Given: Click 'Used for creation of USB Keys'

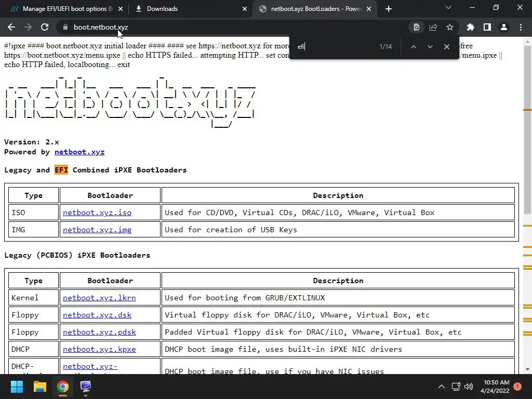Looking at the screenshot, I should click(x=231, y=230).
